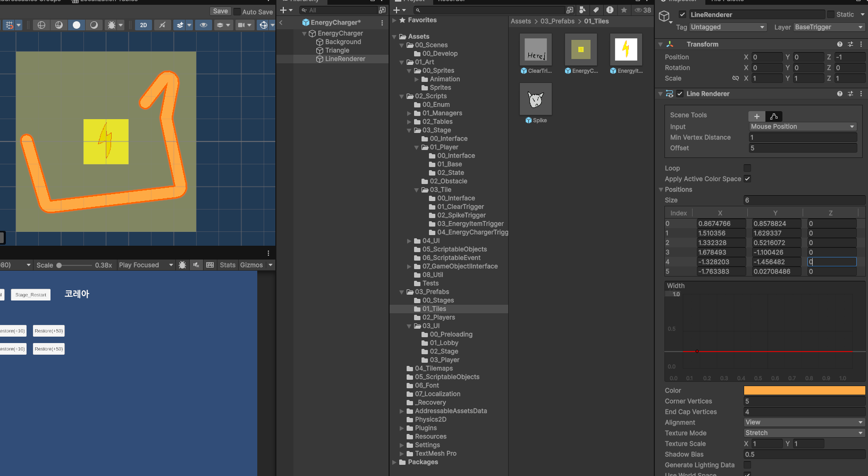Toggle scene effects icon next to lighting

point(180,25)
